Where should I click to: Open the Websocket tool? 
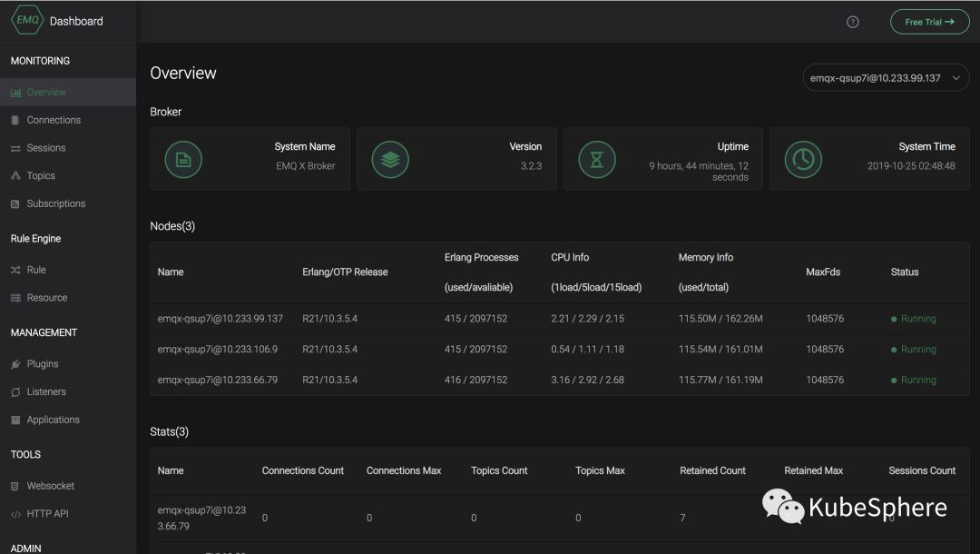pyautogui.click(x=68, y=486)
